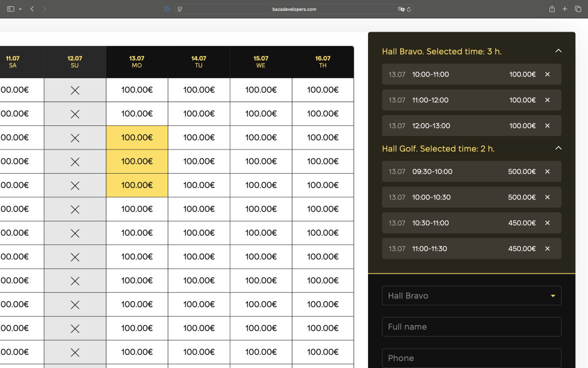Click the 450.00€ price for 11:00-11:30
Image resolution: width=588 pixels, height=368 pixels.
521,248
